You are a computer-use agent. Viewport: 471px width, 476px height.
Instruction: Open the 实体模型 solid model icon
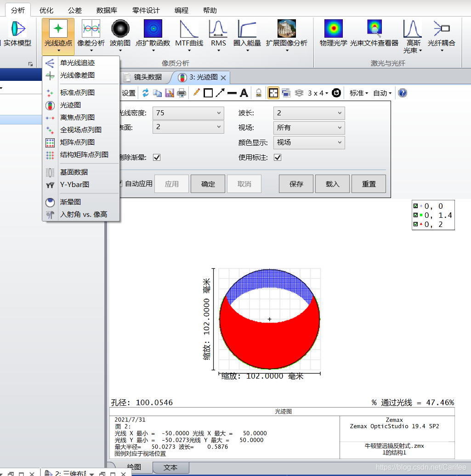17,34
